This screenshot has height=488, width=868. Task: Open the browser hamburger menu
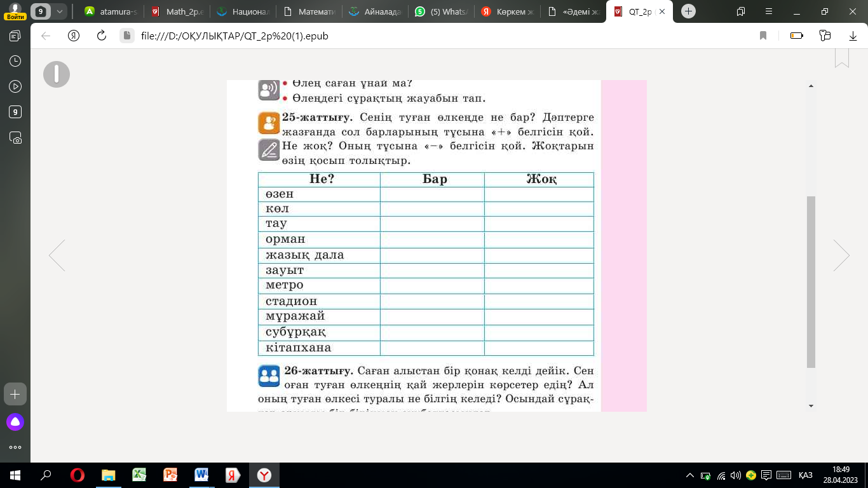768,11
